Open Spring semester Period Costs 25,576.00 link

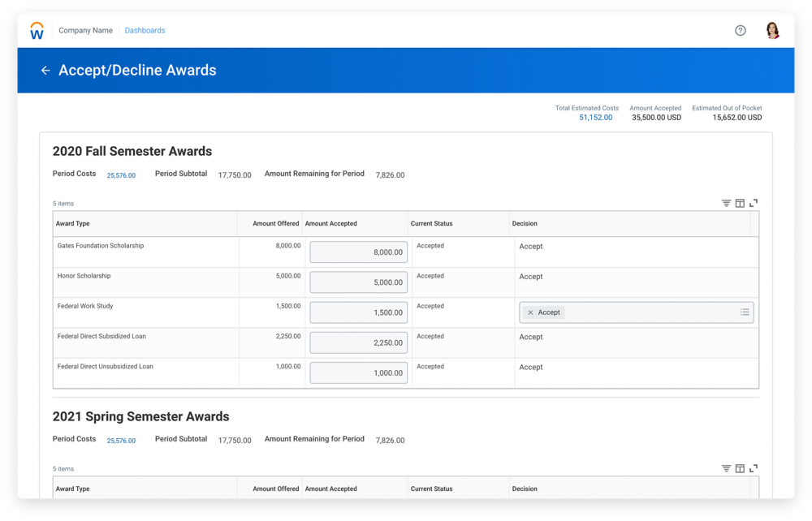pyautogui.click(x=121, y=441)
